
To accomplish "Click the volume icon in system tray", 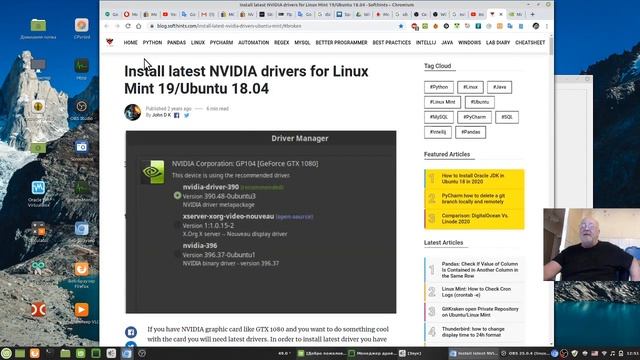I will point(613,353).
